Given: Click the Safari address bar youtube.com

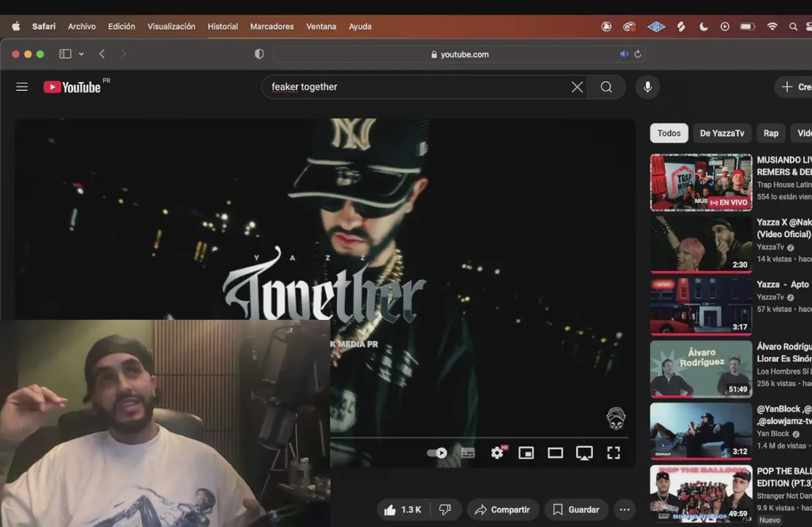Looking at the screenshot, I should (460, 54).
